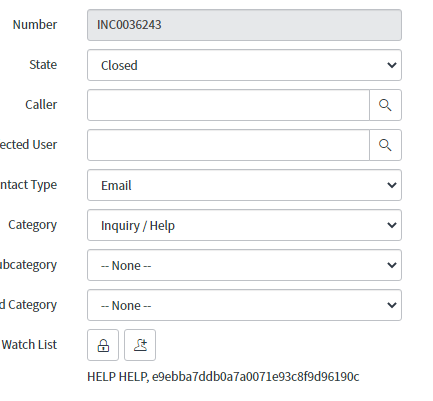Focus the empty Caller text field

[x=228, y=105]
